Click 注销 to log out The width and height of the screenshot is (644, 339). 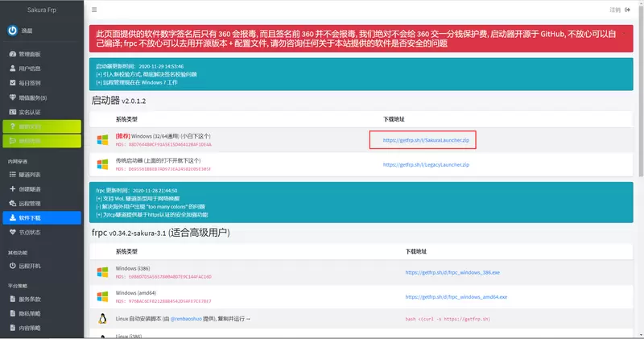click(619, 10)
